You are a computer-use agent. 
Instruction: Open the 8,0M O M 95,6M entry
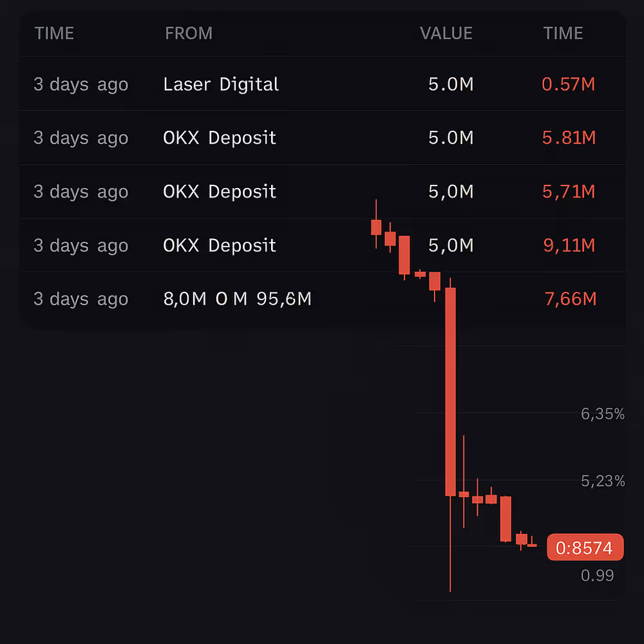[237, 299]
